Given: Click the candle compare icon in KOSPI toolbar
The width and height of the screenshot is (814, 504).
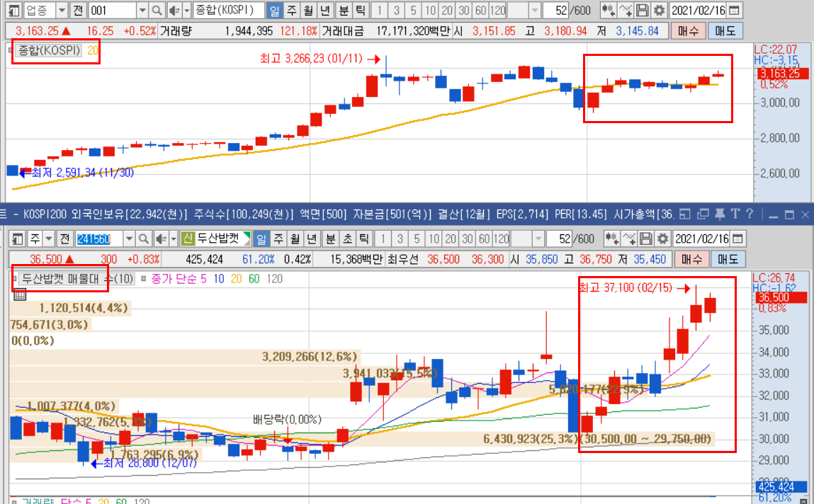Looking at the screenshot, I should [x=609, y=11].
